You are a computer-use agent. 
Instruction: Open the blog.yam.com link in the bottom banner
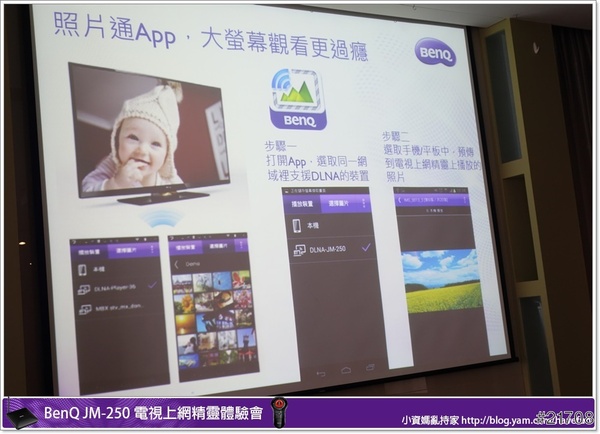coord(525,421)
